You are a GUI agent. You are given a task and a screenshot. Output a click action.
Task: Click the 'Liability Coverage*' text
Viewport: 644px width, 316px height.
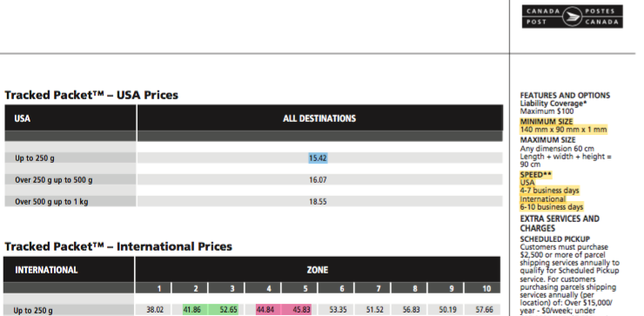point(553,104)
